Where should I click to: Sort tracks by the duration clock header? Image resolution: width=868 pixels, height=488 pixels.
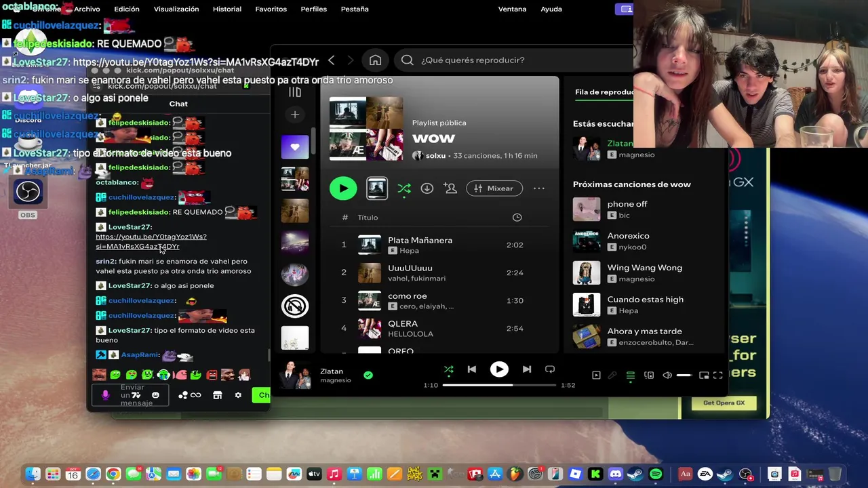coord(517,218)
